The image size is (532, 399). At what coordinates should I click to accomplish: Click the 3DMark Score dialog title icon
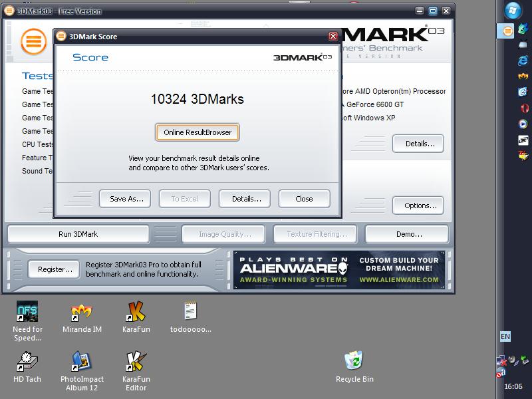click(x=61, y=36)
